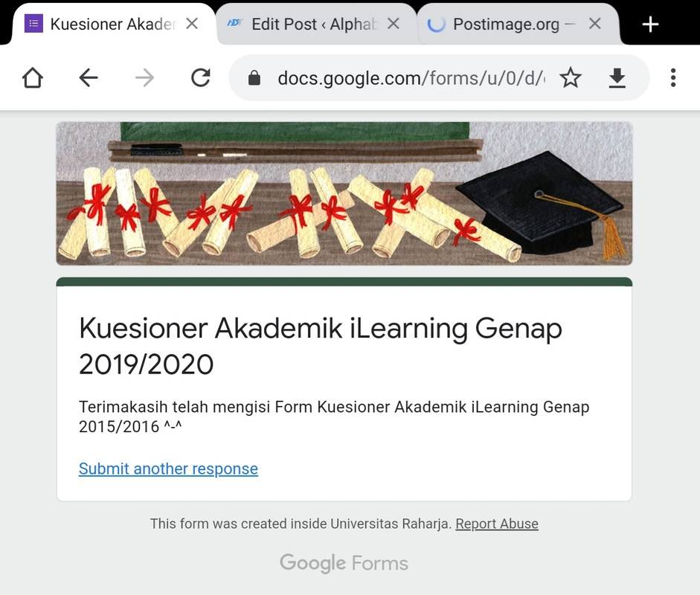
Task: Click the padlock site security icon
Action: pyautogui.click(x=254, y=77)
